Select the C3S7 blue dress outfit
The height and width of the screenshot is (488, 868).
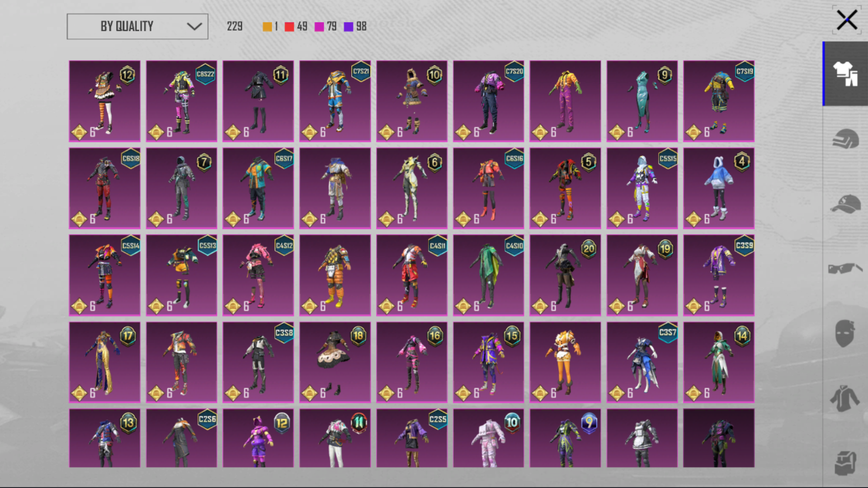[x=642, y=362]
